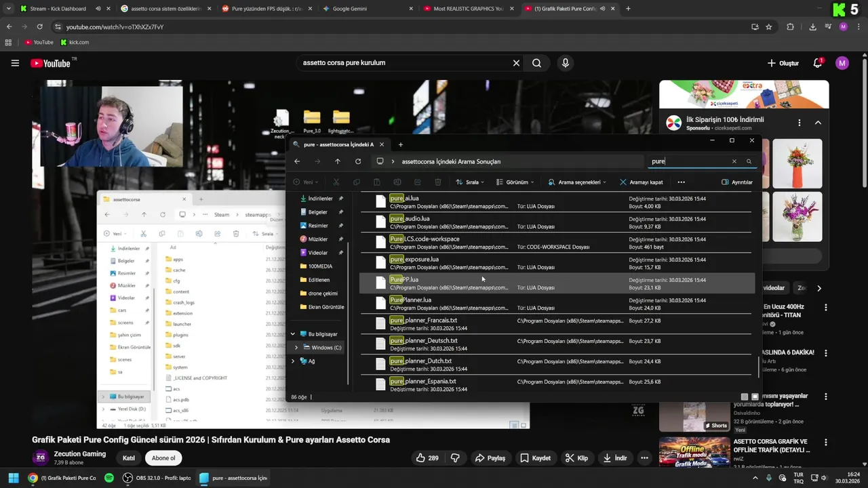Image resolution: width=868 pixels, height=488 pixels.
Task: Open the kick.com bookmark
Action: [x=75, y=42]
